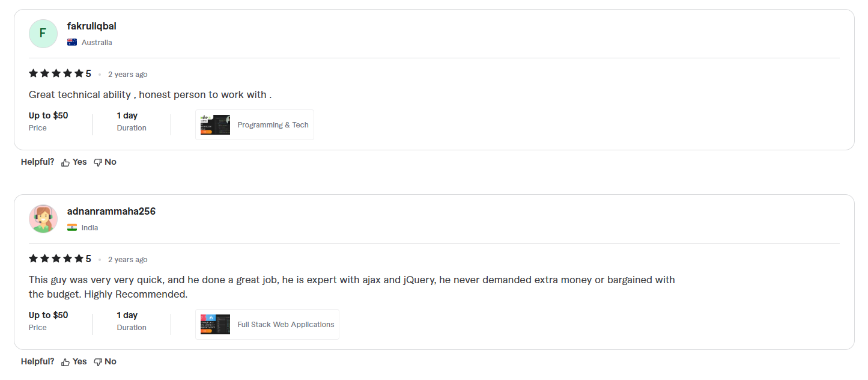This screenshot has width=868, height=380.
Task: Open the Programming & Tech gig thumbnail image
Action: [x=214, y=124]
